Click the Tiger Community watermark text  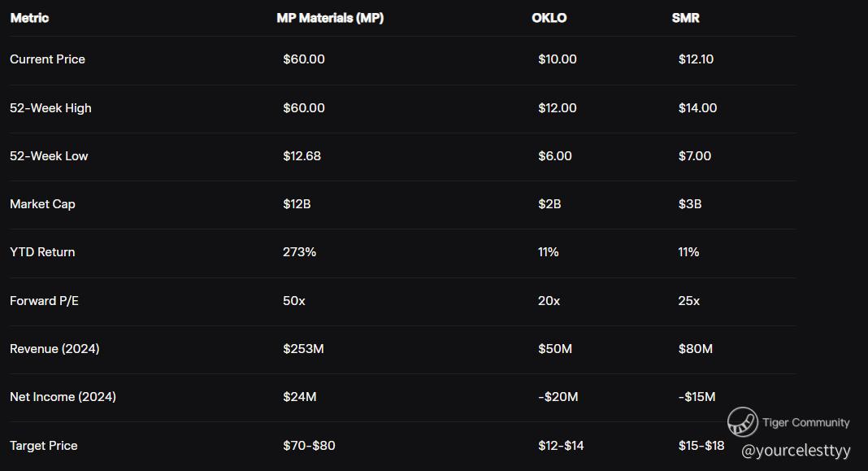(x=805, y=422)
